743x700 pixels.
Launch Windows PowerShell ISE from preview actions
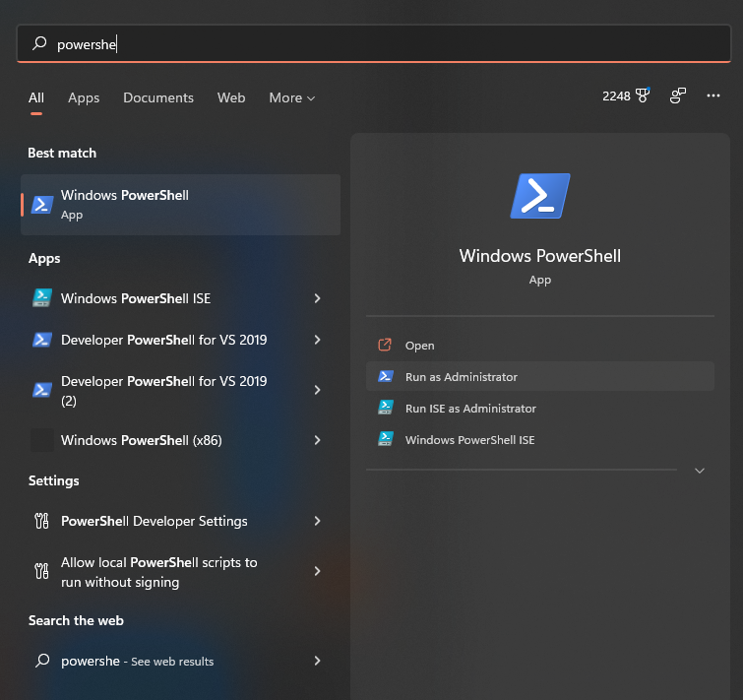coord(539,439)
